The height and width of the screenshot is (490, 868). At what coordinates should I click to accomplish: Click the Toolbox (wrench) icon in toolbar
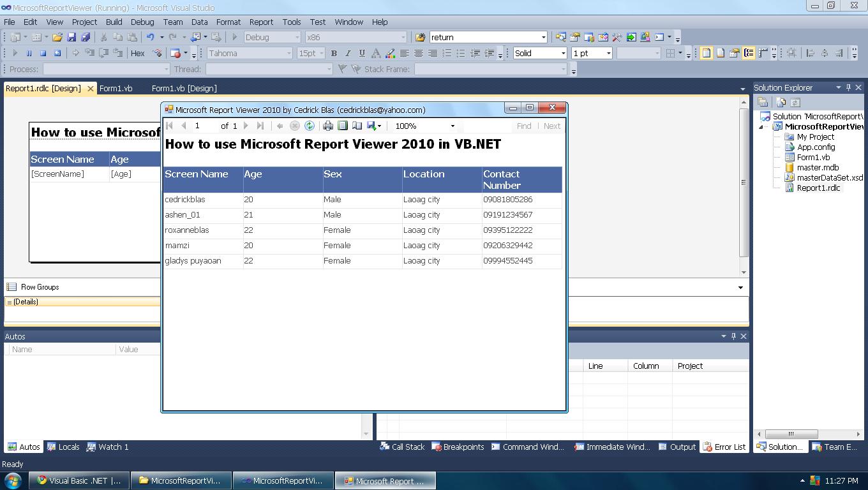tap(617, 37)
